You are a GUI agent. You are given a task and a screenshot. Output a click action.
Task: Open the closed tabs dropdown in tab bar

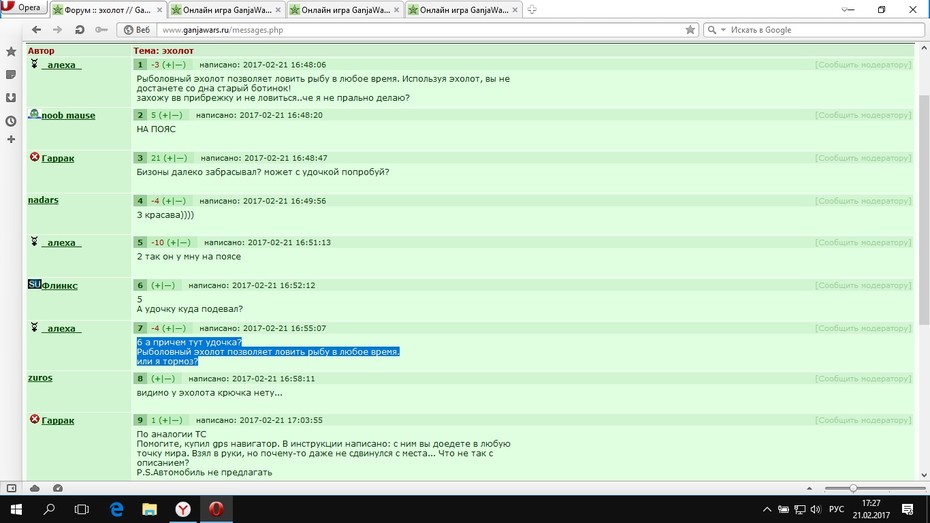coord(848,9)
